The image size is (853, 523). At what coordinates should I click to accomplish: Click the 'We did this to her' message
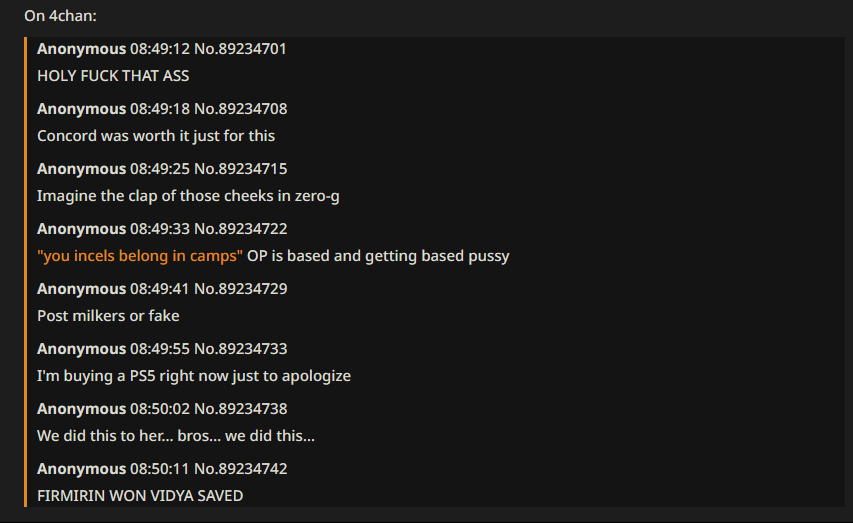pyautogui.click(x=176, y=436)
